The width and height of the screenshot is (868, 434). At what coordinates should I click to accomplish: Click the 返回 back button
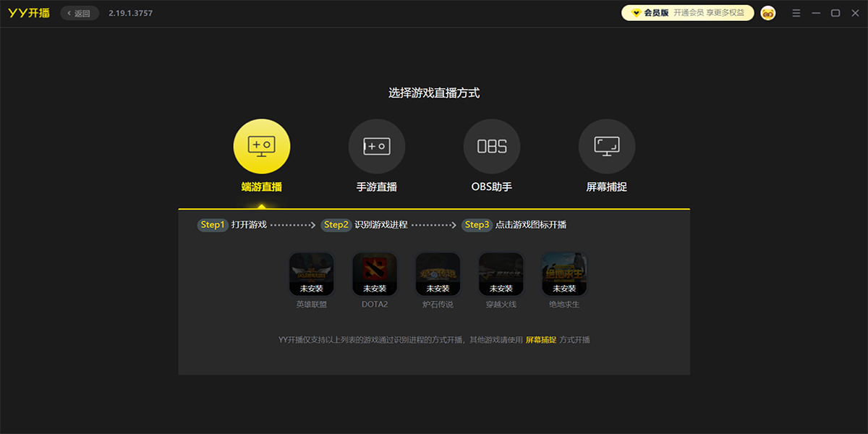(x=78, y=12)
